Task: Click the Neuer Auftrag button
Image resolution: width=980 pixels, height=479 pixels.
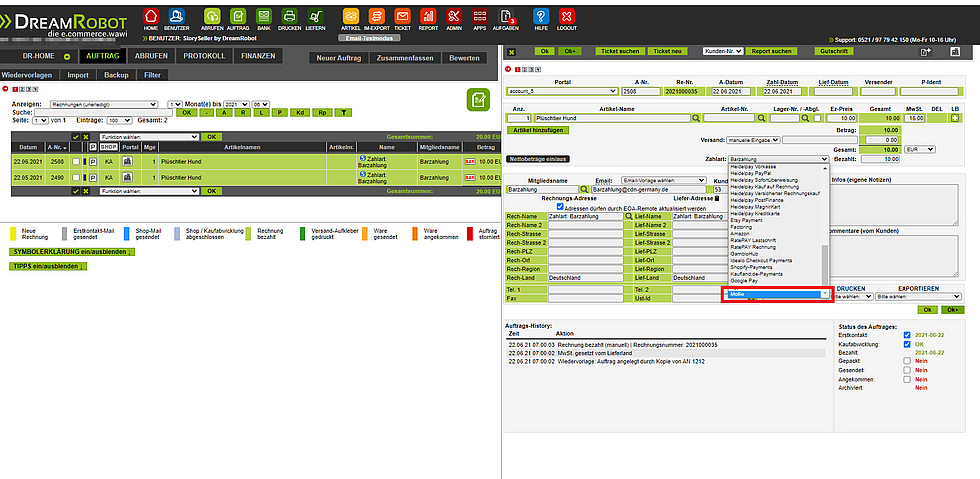Action: tap(338, 58)
